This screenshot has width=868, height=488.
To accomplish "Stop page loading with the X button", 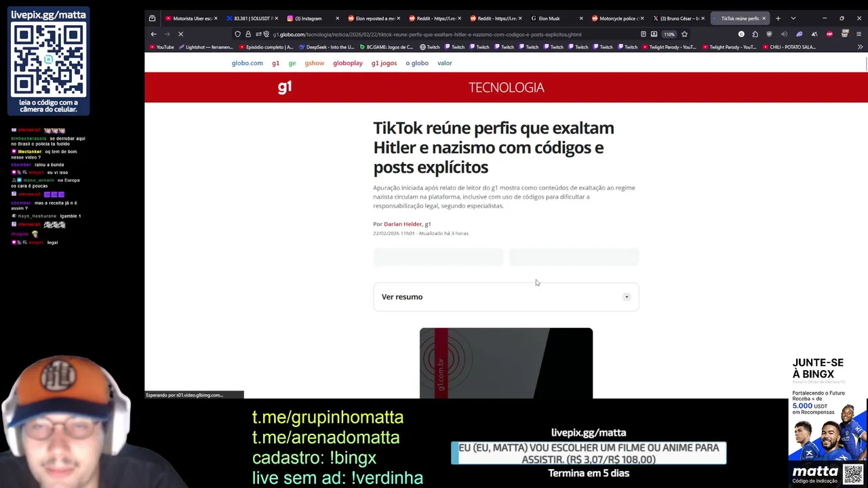I will 180,34.
